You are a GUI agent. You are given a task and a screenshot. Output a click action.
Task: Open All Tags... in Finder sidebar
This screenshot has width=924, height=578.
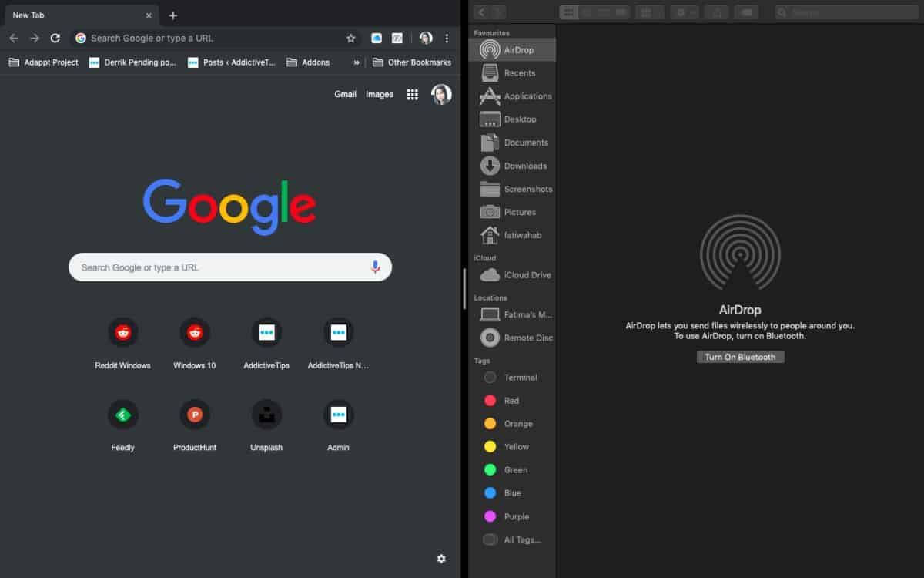[x=512, y=539]
